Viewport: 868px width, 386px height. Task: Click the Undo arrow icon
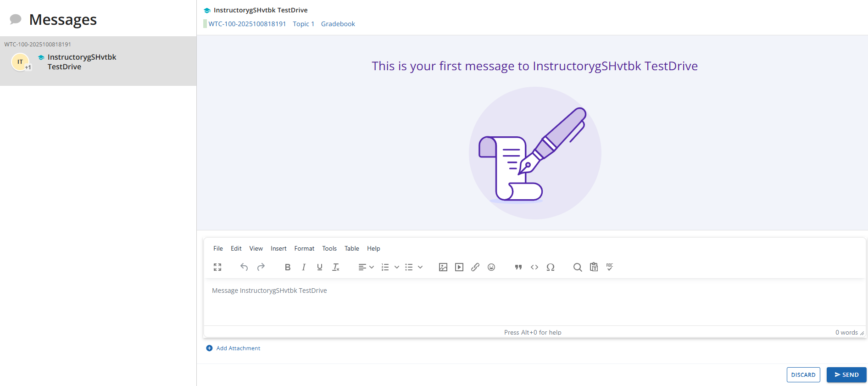coord(244,267)
